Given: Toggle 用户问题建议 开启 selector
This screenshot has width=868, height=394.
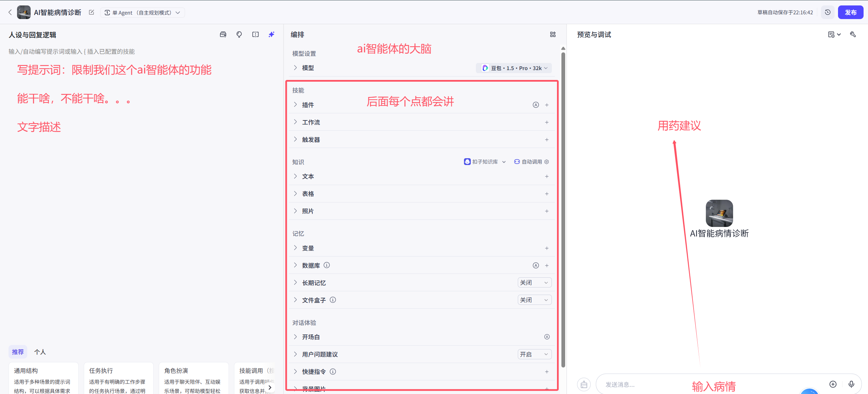Looking at the screenshot, I should 534,355.
